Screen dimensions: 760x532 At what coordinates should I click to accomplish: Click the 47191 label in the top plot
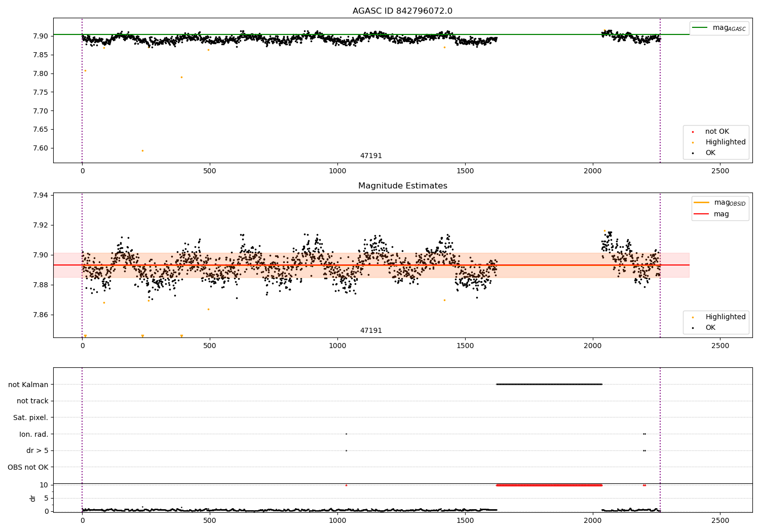[x=371, y=156]
